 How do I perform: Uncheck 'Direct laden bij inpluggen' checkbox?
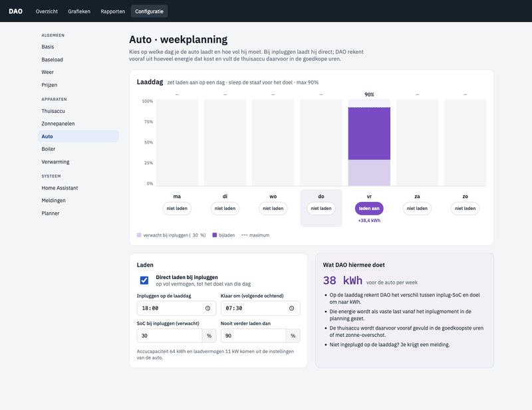coord(144,280)
